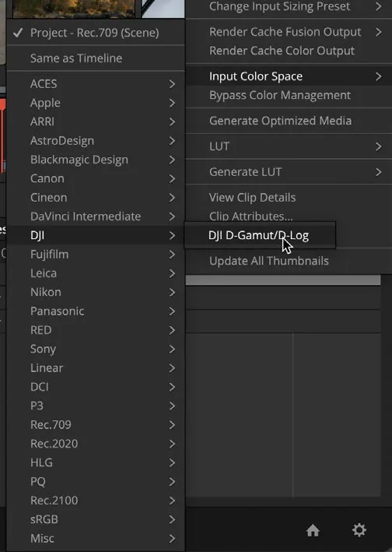
Task: Open project settings gear icon
Action: 359,530
